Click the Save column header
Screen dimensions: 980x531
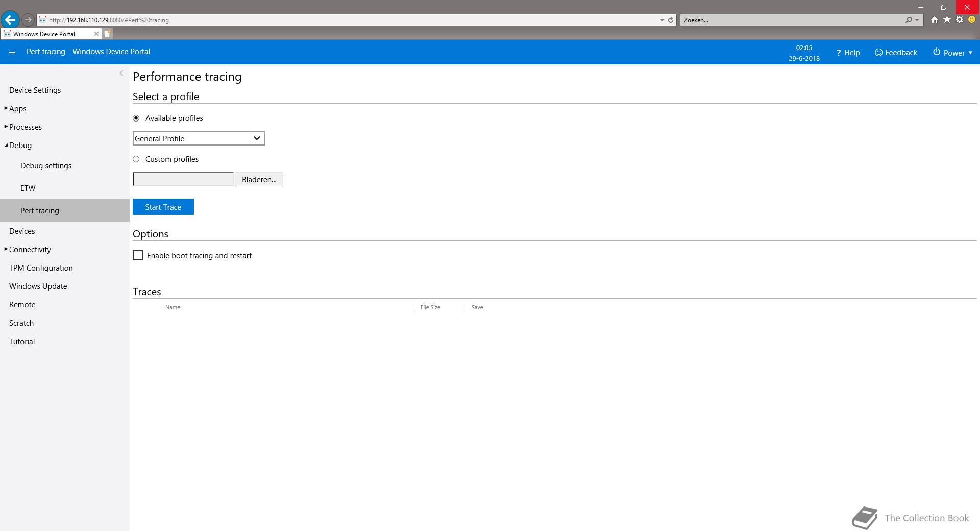tap(477, 307)
